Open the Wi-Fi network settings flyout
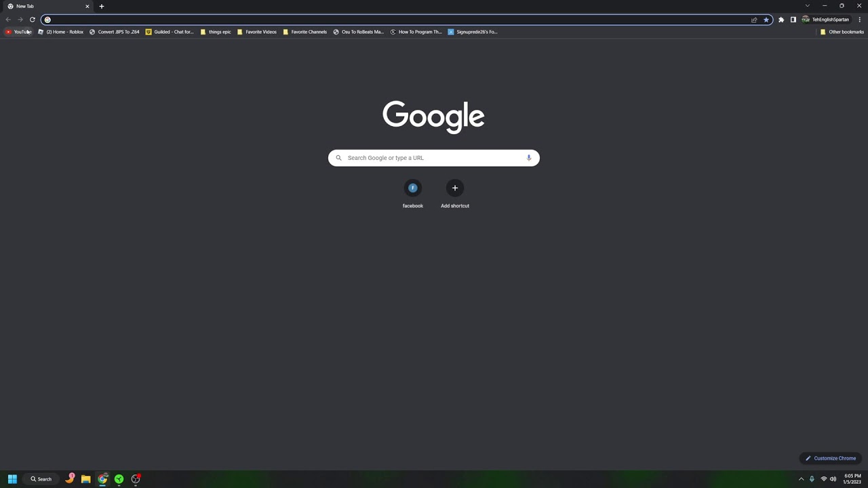 point(824,479)
